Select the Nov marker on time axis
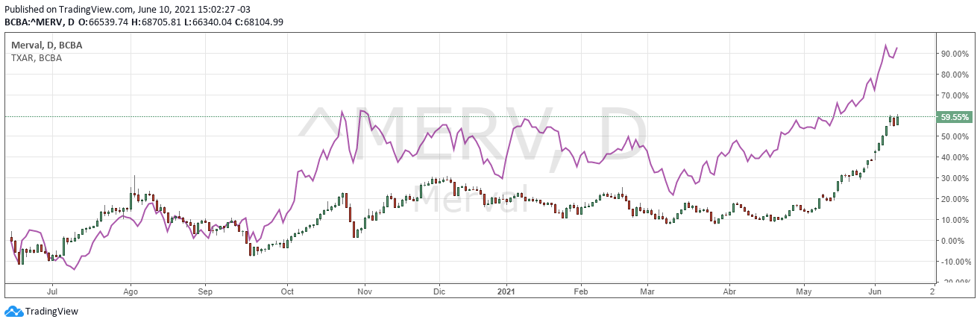This screenshot has width=980, height=325. click(x=364, y=292)
